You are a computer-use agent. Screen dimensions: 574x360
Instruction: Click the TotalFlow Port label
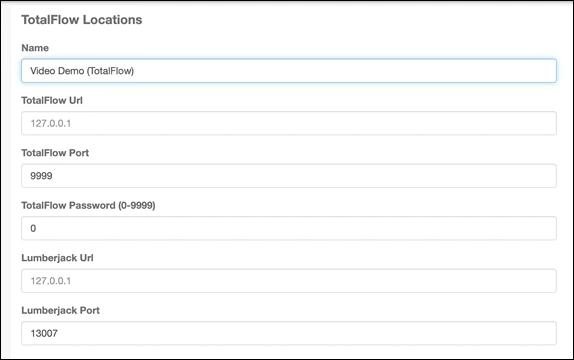55,153
